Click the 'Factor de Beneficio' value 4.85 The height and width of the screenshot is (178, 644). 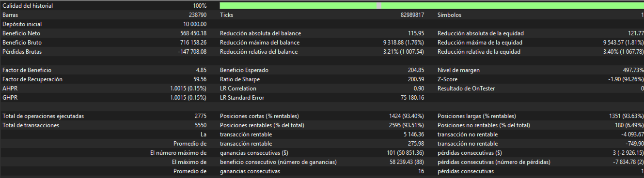click(201, 70)
